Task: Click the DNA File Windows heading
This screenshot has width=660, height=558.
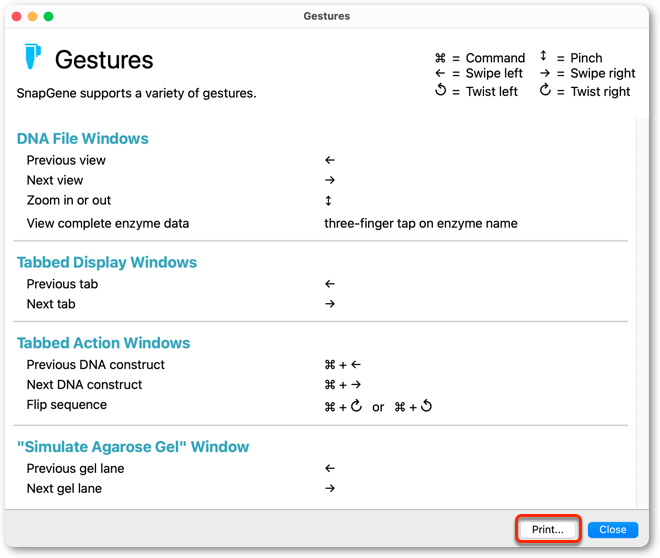Action: pos(82,138)
